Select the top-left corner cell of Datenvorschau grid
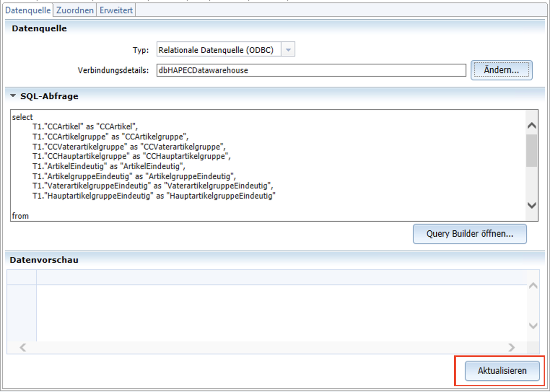 point(22,277)
